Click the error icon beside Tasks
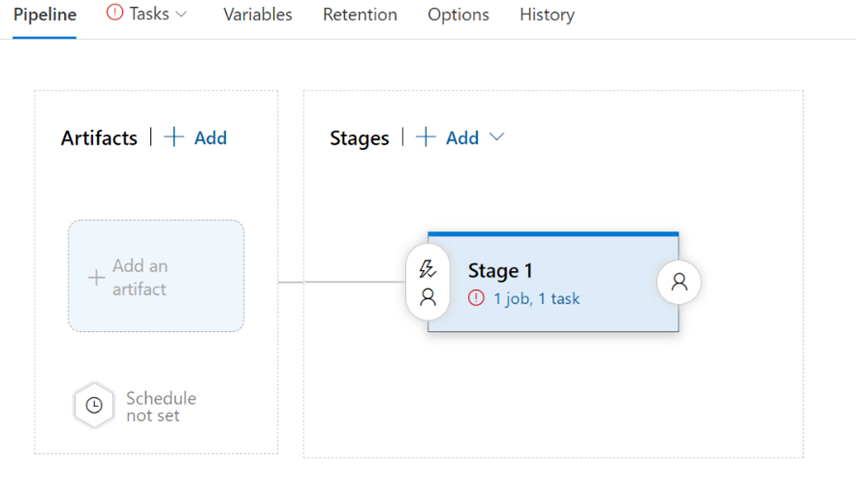This screenshot has width=856, height=490. click(x=115, y=14)
